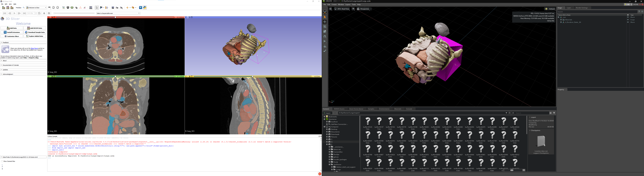
Task: Open the Slicer forum link
Action: [34, 48]
